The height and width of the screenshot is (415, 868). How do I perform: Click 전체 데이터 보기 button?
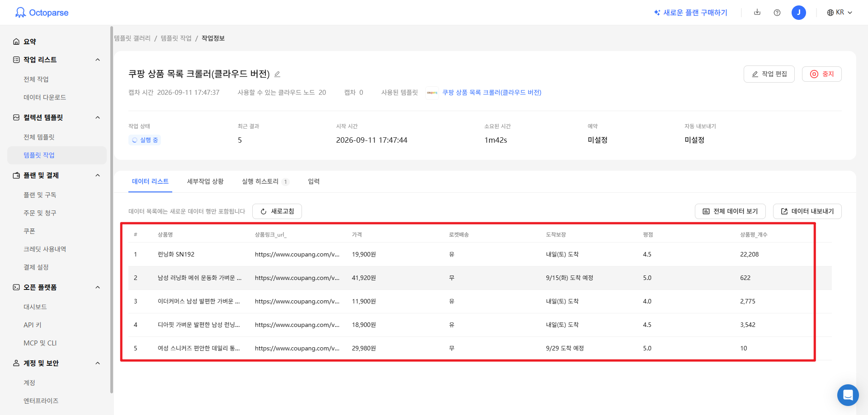[730, 211]
